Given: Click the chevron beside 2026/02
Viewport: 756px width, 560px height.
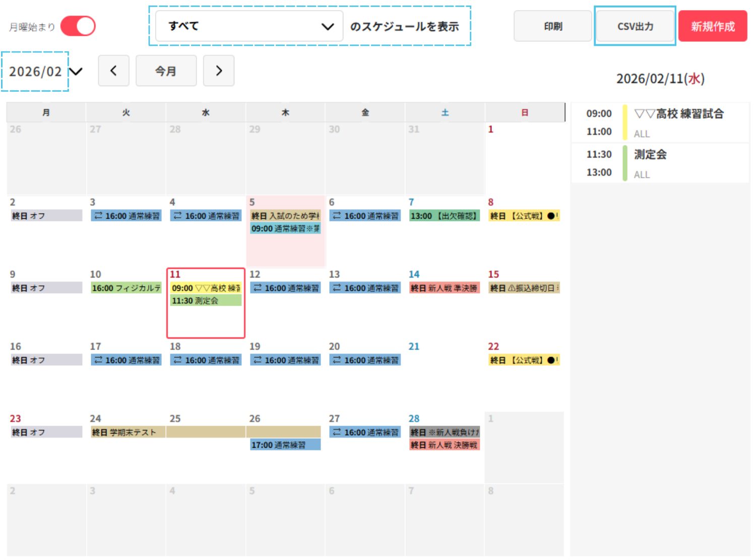Looking at the screenshot, I should (76, 72).
